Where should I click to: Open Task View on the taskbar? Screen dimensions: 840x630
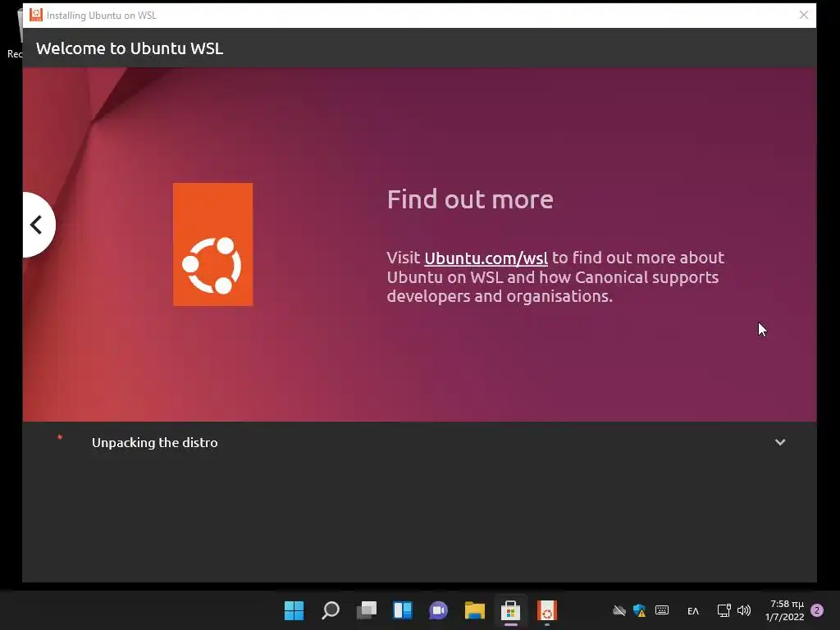(x=367, y=610)
